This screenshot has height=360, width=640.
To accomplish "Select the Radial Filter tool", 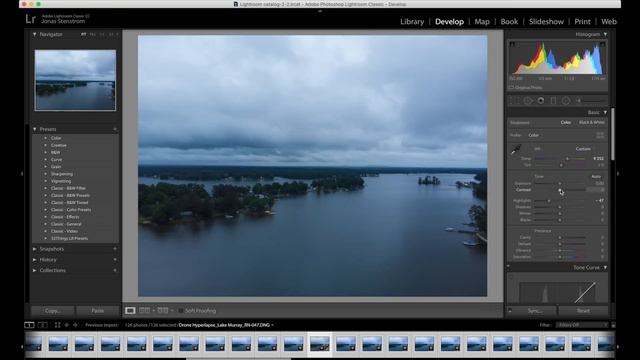I will (566, 100).
